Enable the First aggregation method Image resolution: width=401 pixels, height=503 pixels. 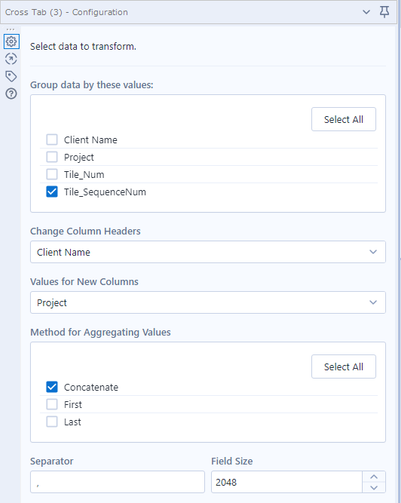pyautogui.click(x=52, y=404)
